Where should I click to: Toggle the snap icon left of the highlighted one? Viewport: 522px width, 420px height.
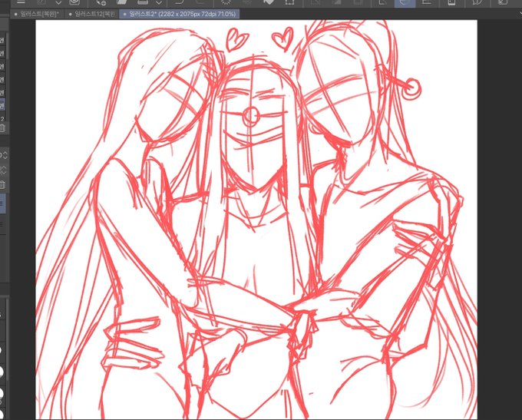383,2
